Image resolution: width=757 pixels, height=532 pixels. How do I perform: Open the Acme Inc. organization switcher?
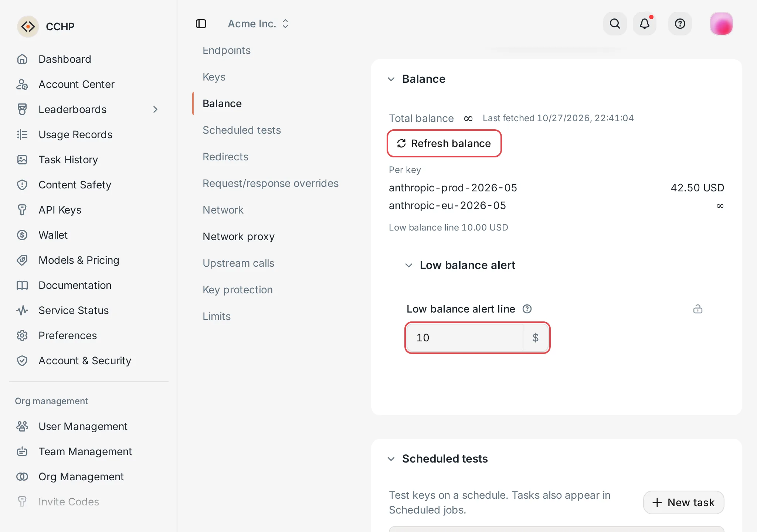click(258, 24)
